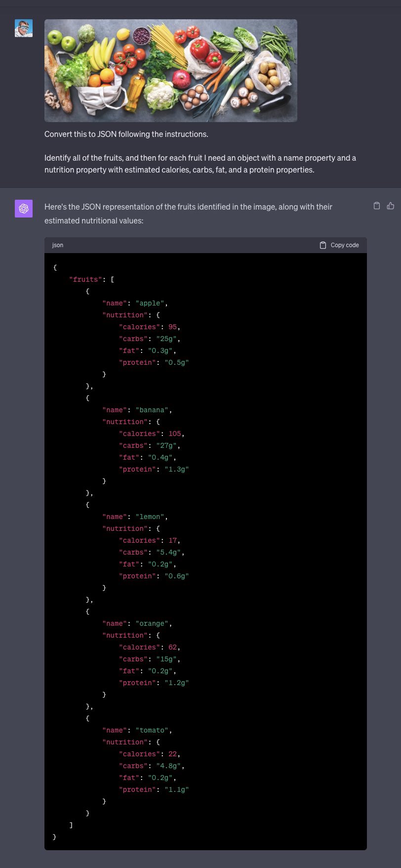Click the Copy code button
This screenshot has height=868, width=401.
click(339, 245)
